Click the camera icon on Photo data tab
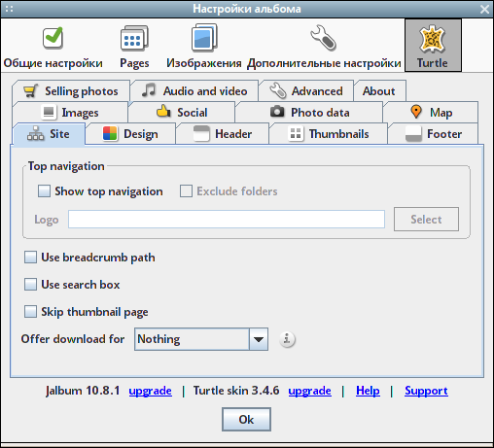 click(277, 112)
